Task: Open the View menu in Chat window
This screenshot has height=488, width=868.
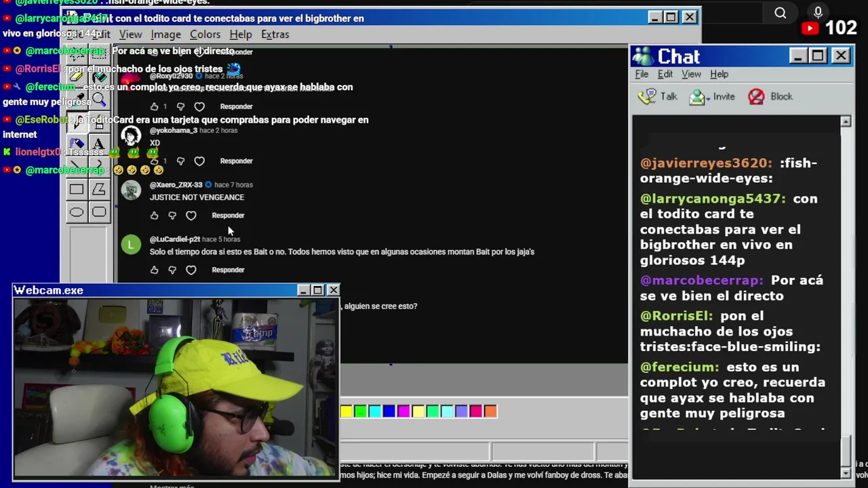Action: [691, 74]
